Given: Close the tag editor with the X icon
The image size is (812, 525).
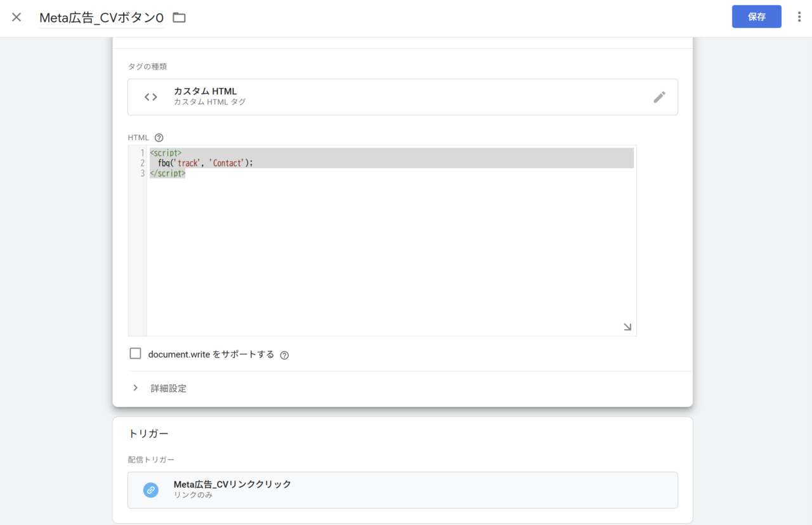Looking at the screenshot, I should coord(15,17).
